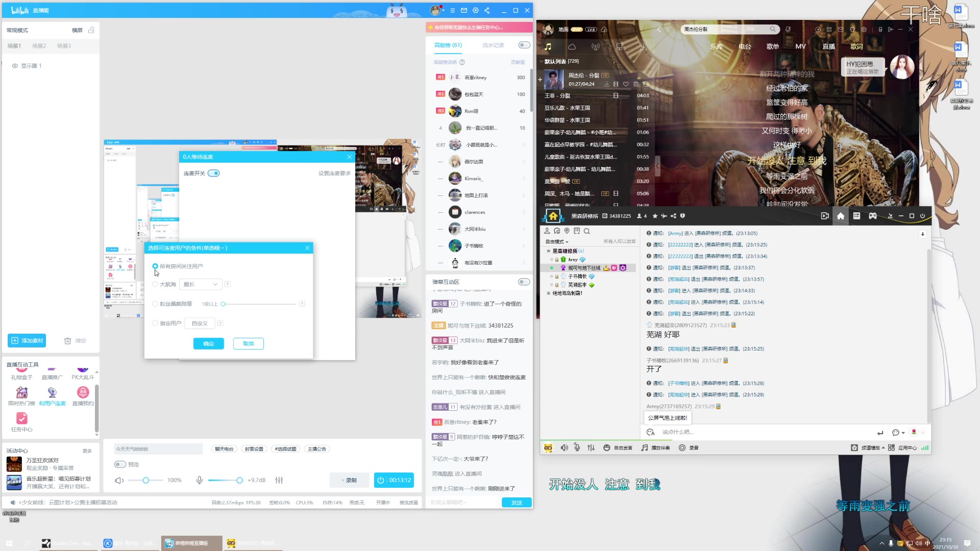Image resolution: width=980 pixels, height=551 pixels.
Task: Collapse the 黑森研修所 channel tree node
Action: point(548,251)
